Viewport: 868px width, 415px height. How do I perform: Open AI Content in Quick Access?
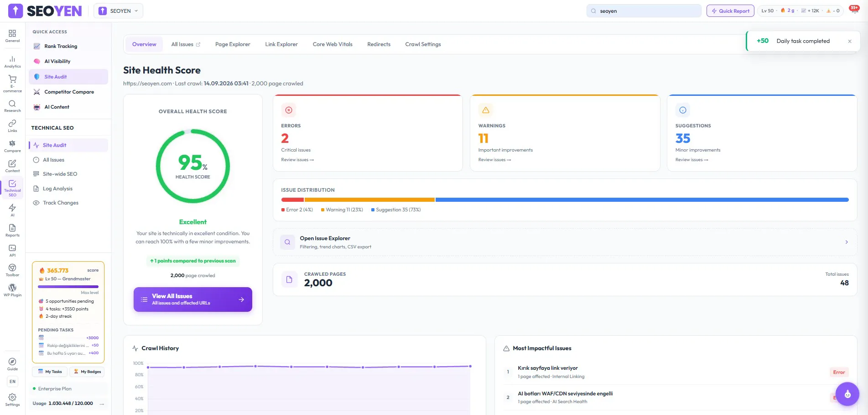point(68,107)
